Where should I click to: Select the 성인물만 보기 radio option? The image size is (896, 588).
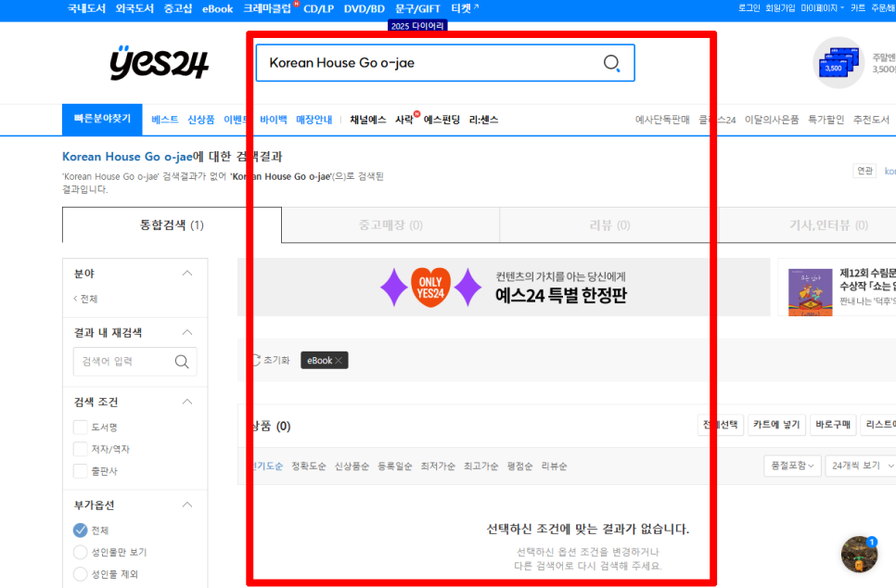[x=81, y=553]
